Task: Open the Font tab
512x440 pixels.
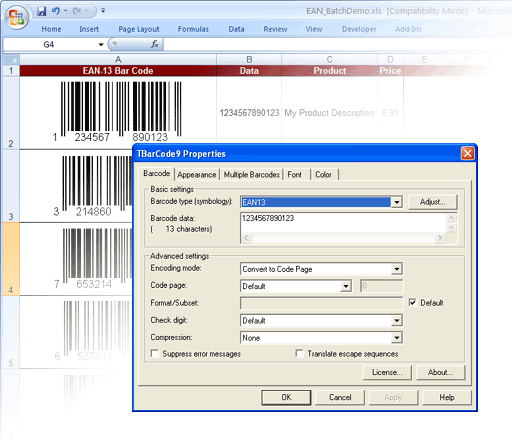Action: point(295,175)
